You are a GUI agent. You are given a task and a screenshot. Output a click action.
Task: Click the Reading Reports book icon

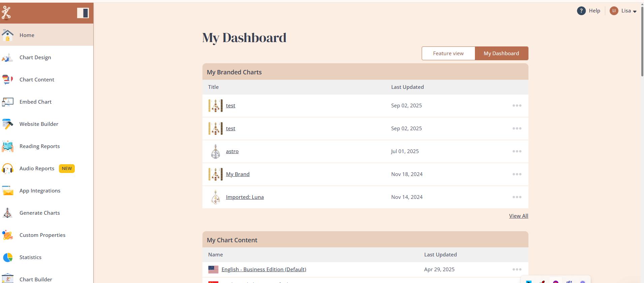click(7, 146)
